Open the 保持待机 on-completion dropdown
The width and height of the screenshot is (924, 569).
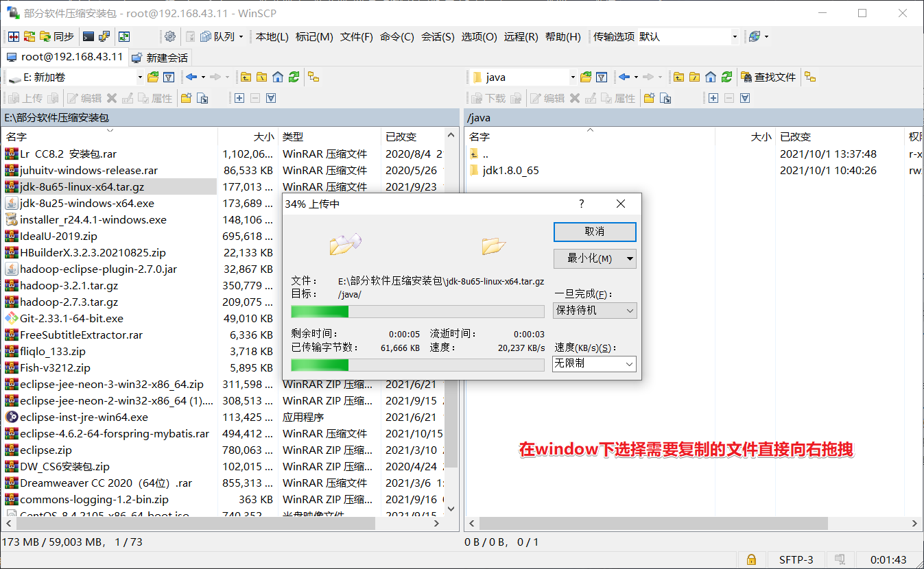tap(594, 311)
